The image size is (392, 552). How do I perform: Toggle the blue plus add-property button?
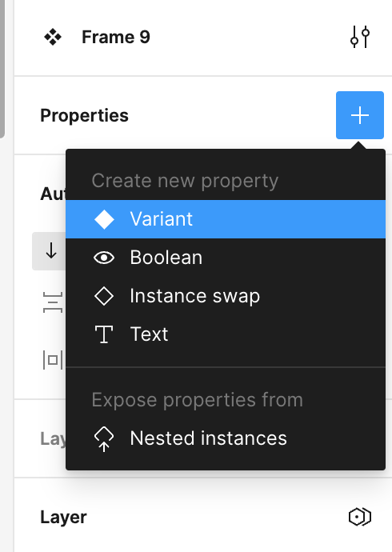pyautogui.click(x=360, y=115)
